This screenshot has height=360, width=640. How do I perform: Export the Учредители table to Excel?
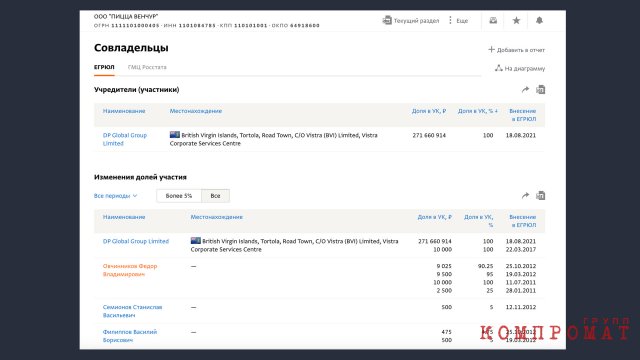coord(540,89)
